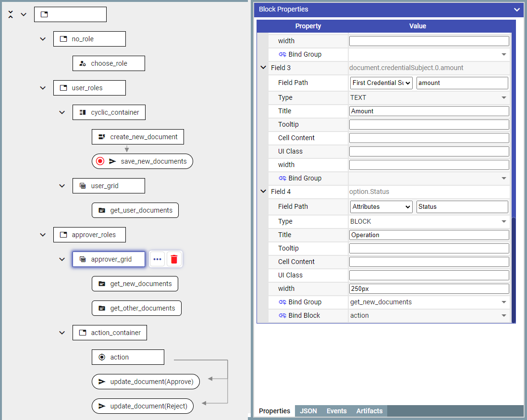Viewport: 527px width, 420px height.
Task: Click the red trash delete icon
Action: tap(174, 259)
